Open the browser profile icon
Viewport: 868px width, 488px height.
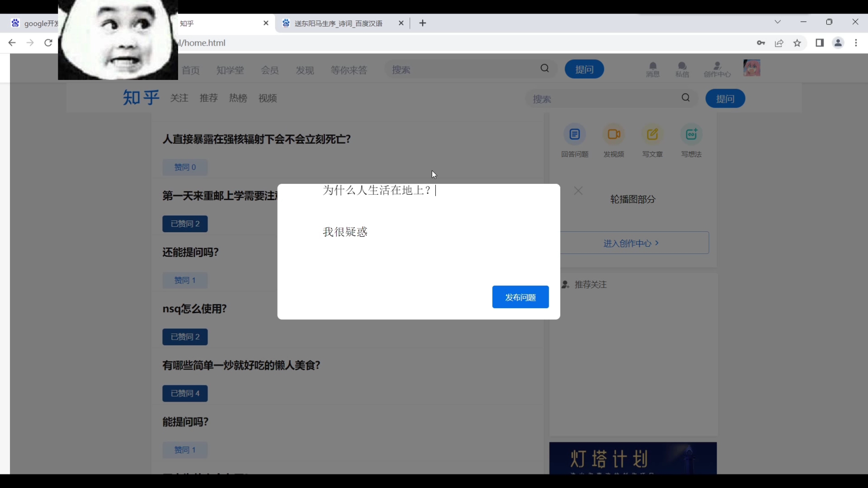click(x=838, y=43)
